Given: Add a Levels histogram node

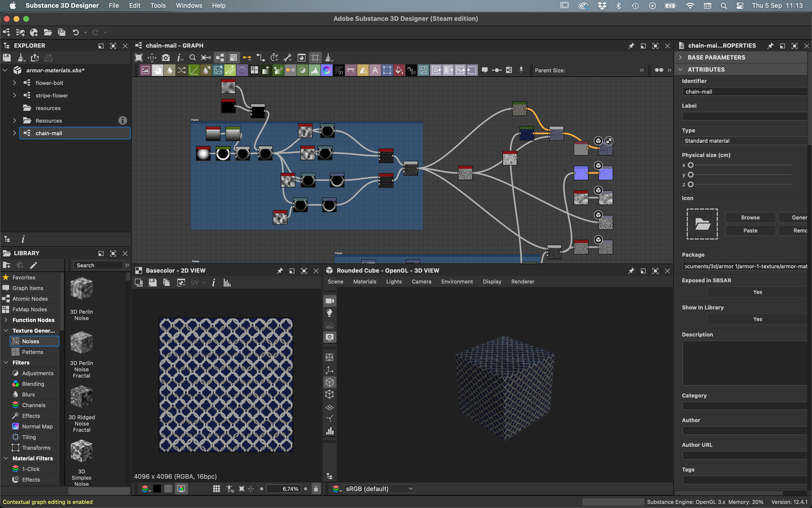Looking at the screenshot, I should 314,70.
